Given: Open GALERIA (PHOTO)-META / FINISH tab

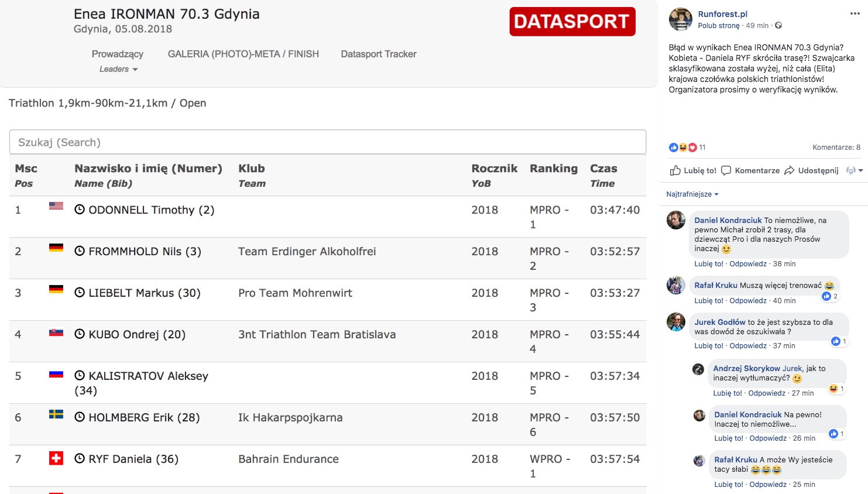Looking at the screenshot, I should 243,54.
